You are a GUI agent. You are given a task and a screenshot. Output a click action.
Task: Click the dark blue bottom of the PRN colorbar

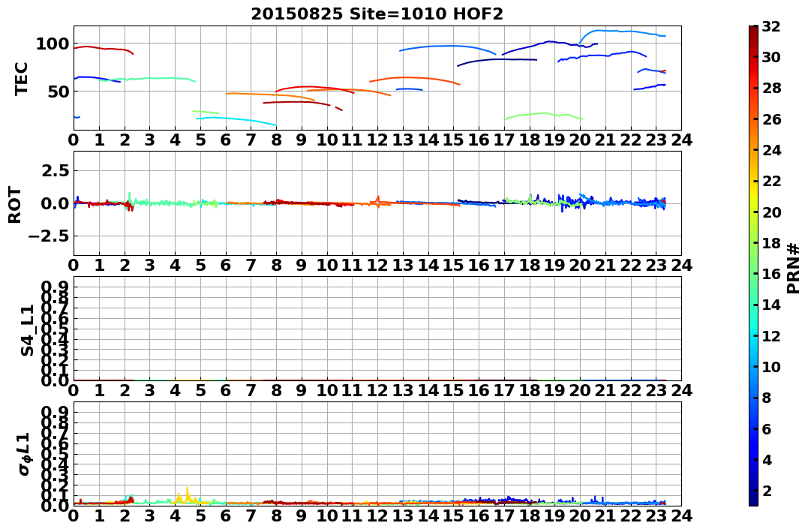point(753,501)
